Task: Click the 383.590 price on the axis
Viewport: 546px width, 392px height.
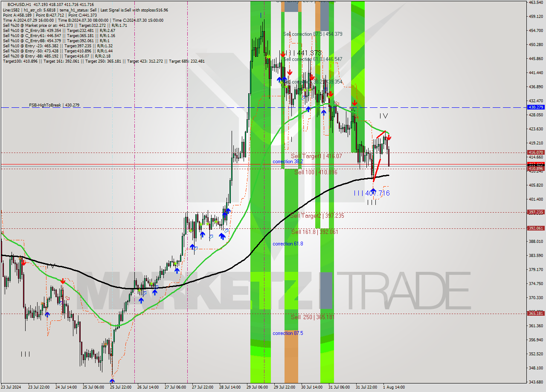Action: (x=535, y=256)
